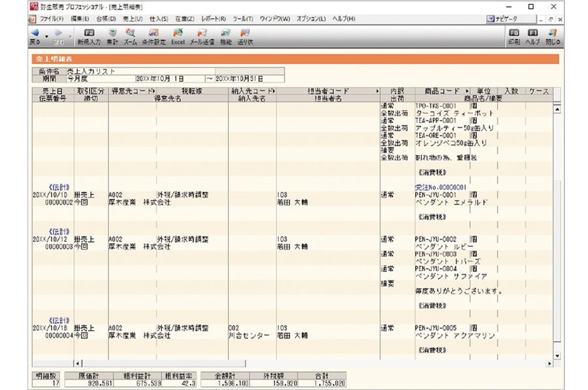Open the ウィンドウ(W) menu

click(275, 19)
